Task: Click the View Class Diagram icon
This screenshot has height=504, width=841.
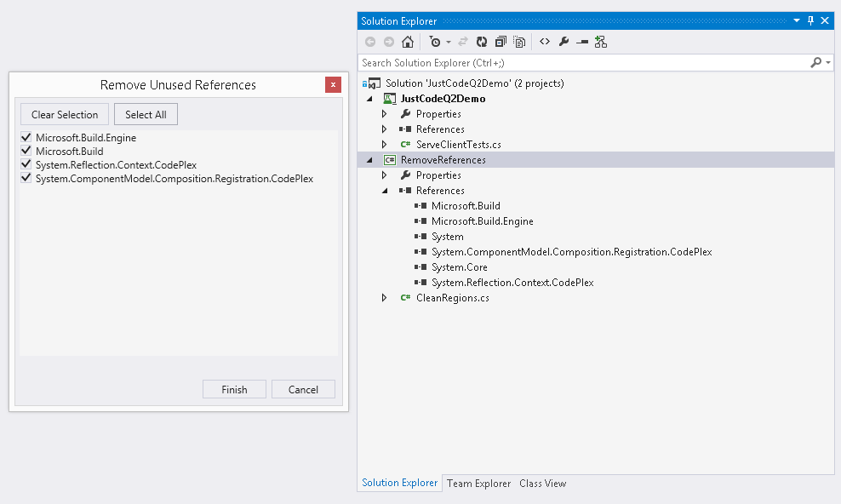Action: pos(601,42)
